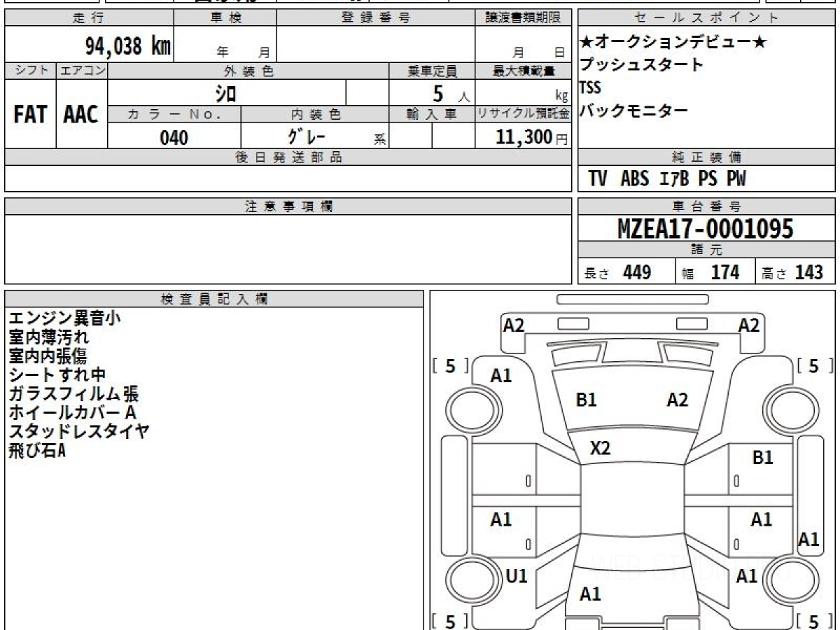Click the B1 mark on right front door
The width and height of the screenshot is (840, 630).
pos(762,458)
